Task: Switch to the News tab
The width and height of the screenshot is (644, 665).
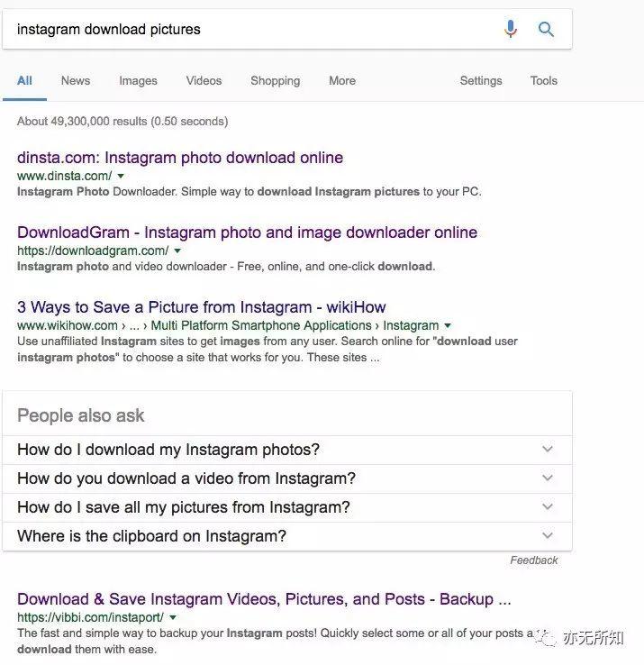Action: (76, 80)
